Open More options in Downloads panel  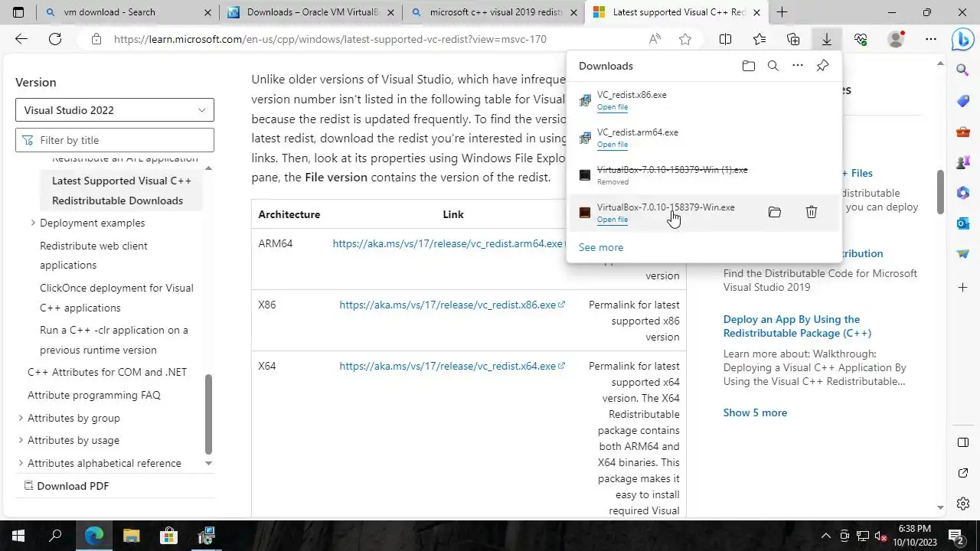[798, 66]
